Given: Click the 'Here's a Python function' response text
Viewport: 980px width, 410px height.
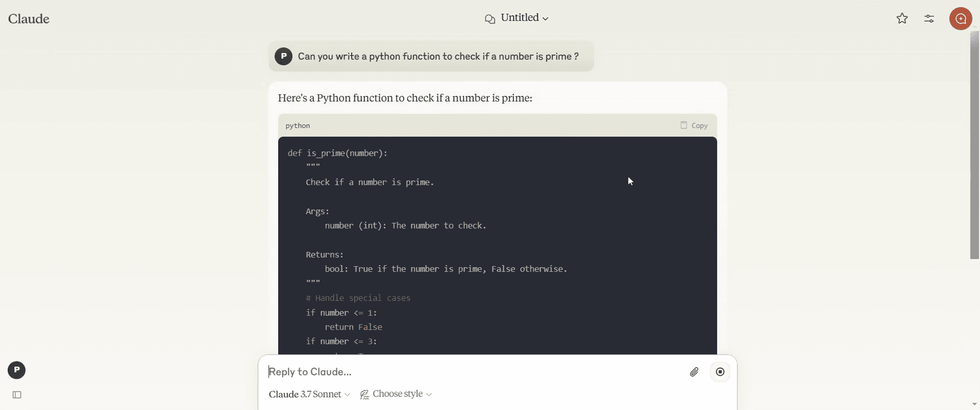Looking at the screenshot, I should (x=405, y=98).
